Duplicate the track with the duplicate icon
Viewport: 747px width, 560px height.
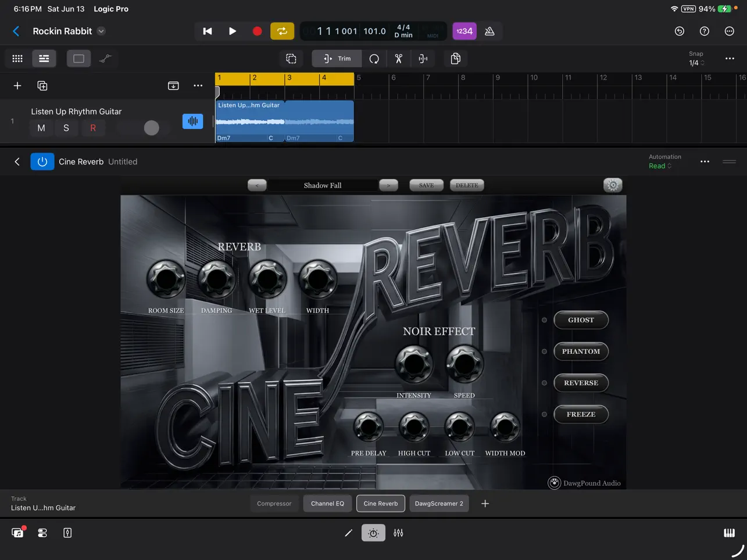[x=42, y=86]
